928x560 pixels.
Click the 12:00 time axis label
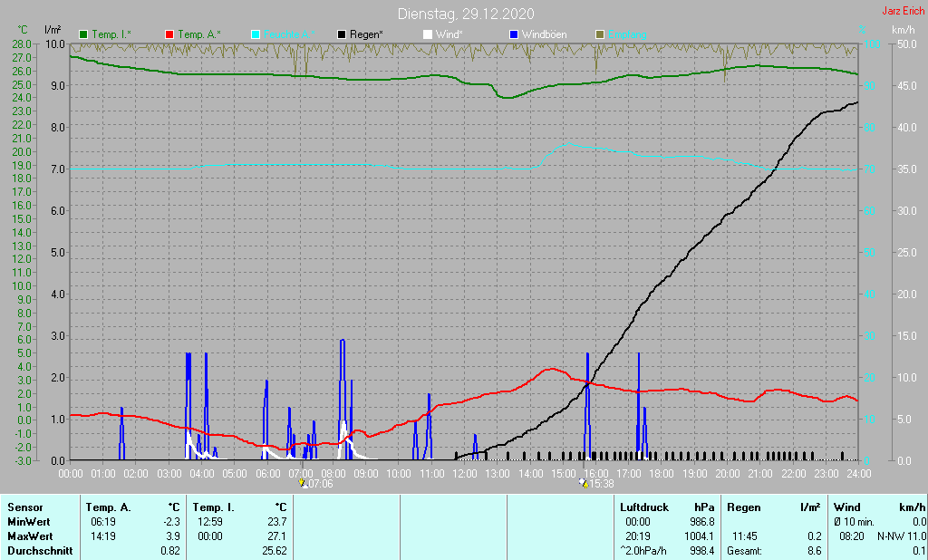465,474
